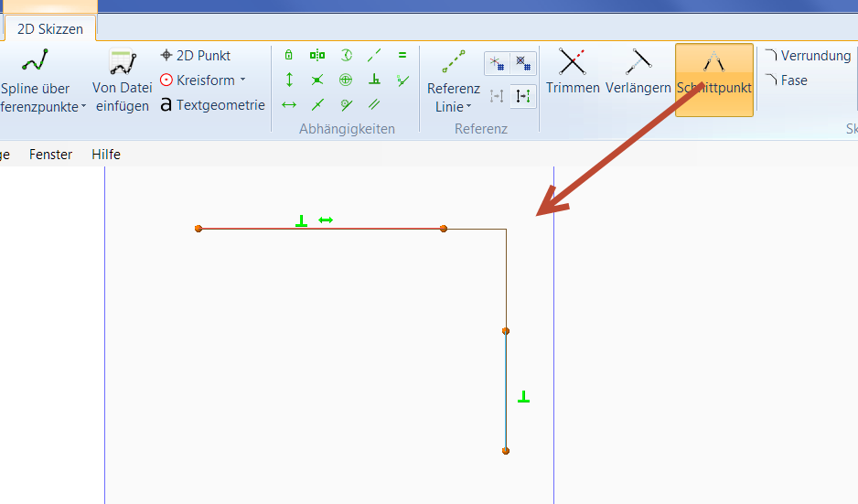
Task: Apply the coincident point constraint
Action: click(x=317, y=80)
